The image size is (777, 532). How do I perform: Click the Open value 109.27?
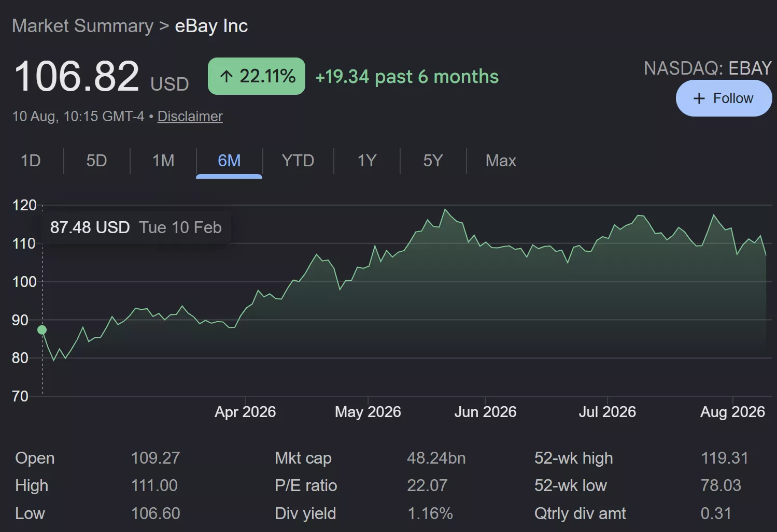(x=156, y=458)
